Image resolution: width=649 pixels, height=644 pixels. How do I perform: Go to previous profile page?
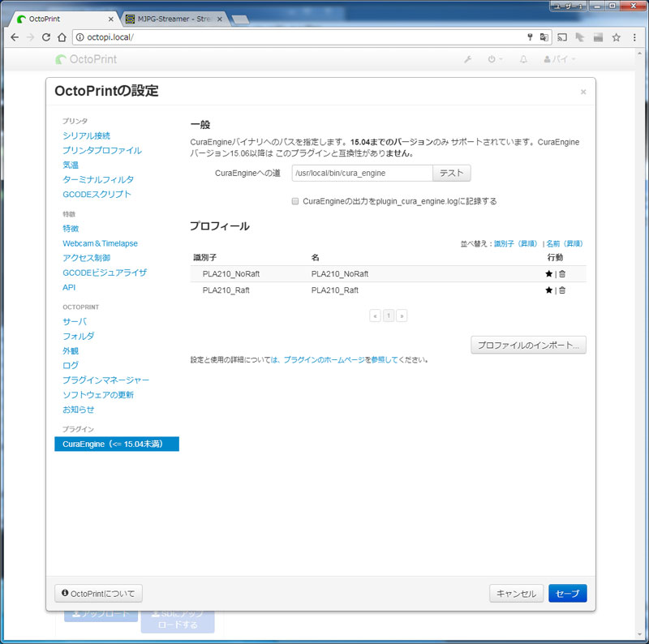[375, 316]
